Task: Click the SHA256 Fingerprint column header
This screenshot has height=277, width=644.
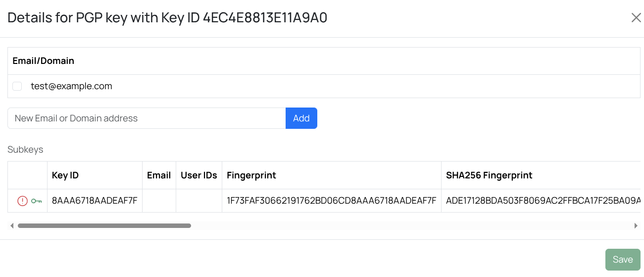Action: 489,175
